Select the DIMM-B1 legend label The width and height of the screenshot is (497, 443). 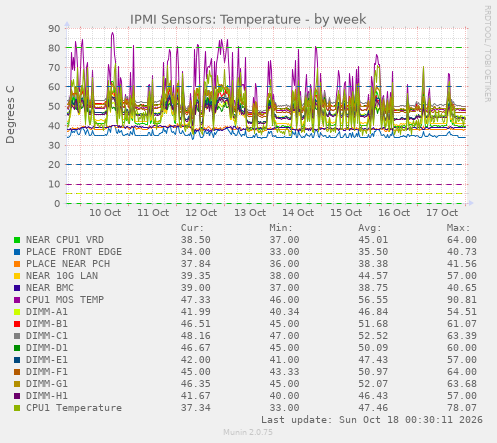pos(47,324)
